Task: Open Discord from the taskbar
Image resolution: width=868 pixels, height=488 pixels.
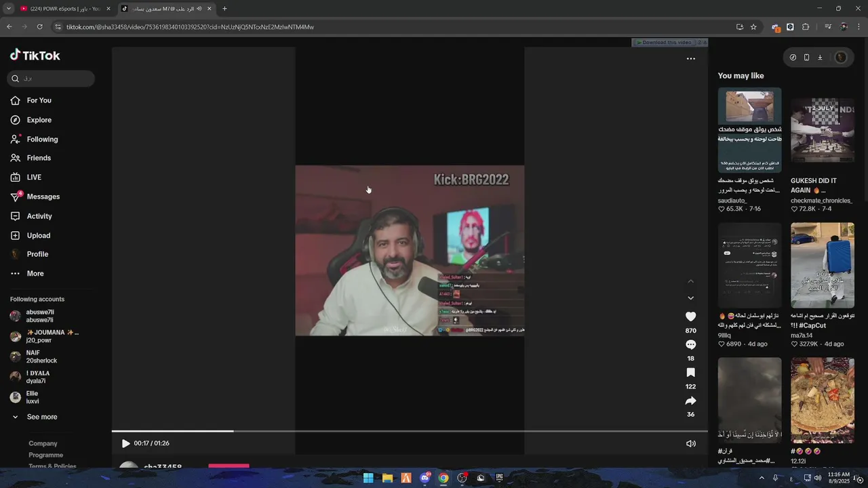Action: pyautogui.click(x=425, y=478)
